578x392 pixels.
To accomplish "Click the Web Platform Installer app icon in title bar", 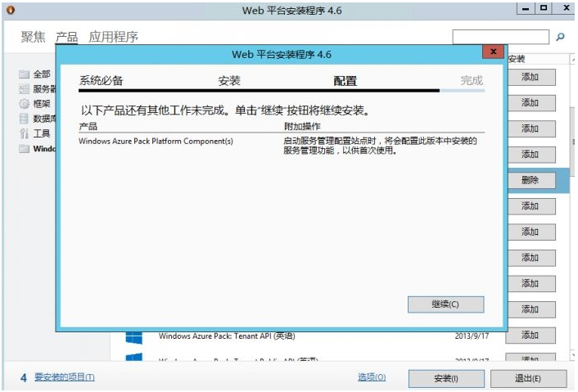I will tap(11, 10).
